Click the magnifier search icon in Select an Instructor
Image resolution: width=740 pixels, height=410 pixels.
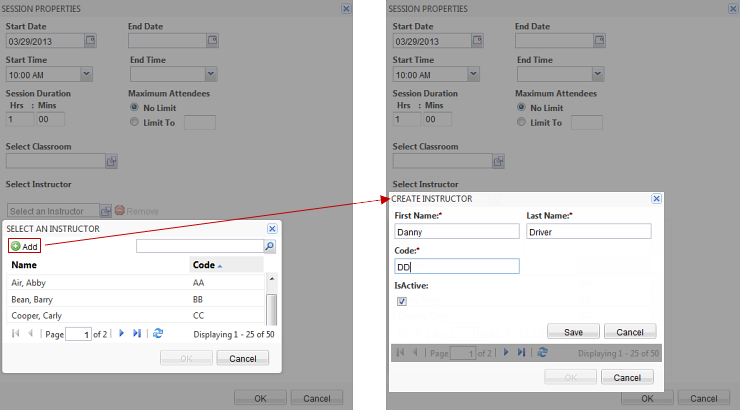click(x=269, y=246)
